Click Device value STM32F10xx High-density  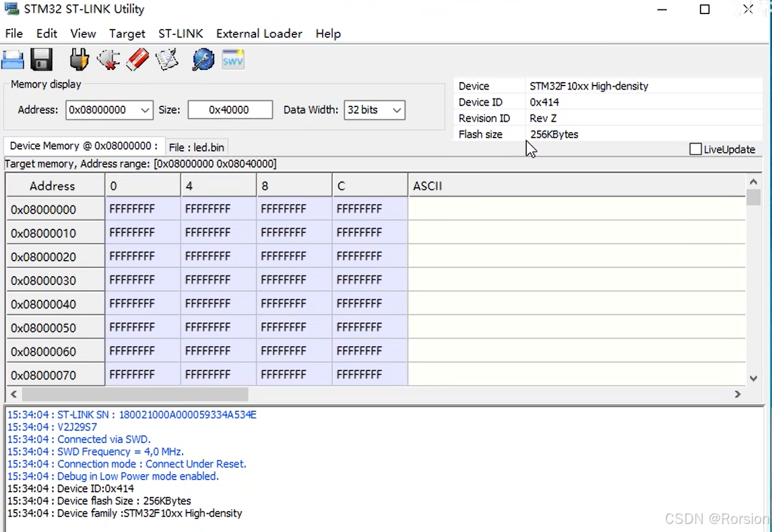[x=589, y=86]
